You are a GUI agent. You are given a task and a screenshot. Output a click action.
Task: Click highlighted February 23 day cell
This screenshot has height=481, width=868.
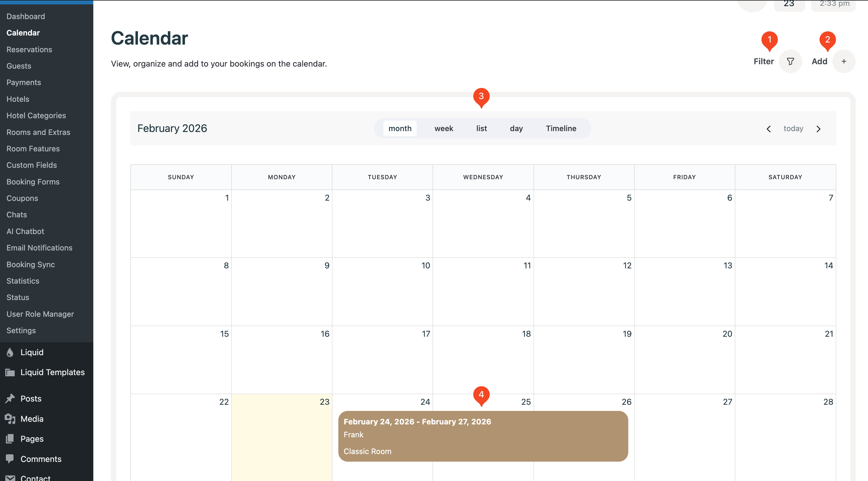[282, 438]
